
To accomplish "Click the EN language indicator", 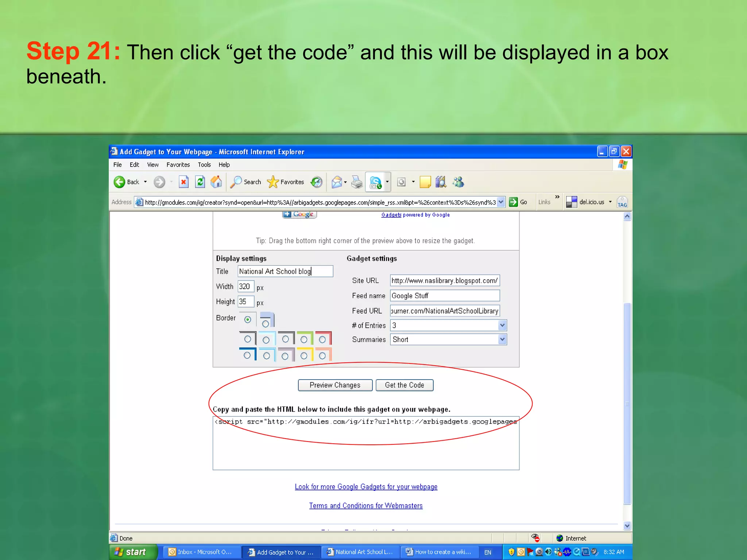I will (488, 552).
